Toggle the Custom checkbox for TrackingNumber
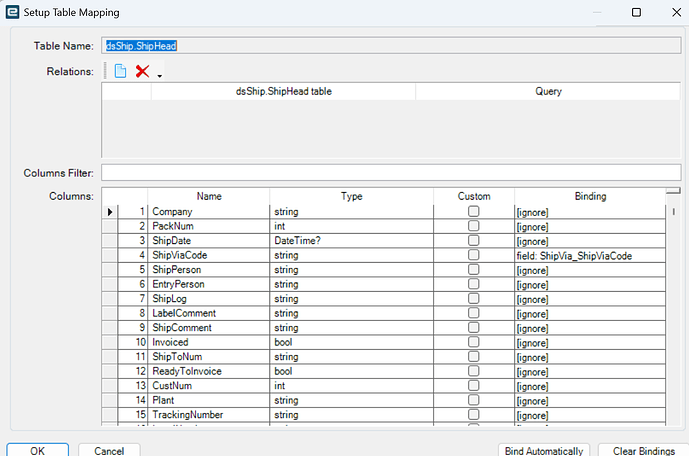 [x=473, y=414]
